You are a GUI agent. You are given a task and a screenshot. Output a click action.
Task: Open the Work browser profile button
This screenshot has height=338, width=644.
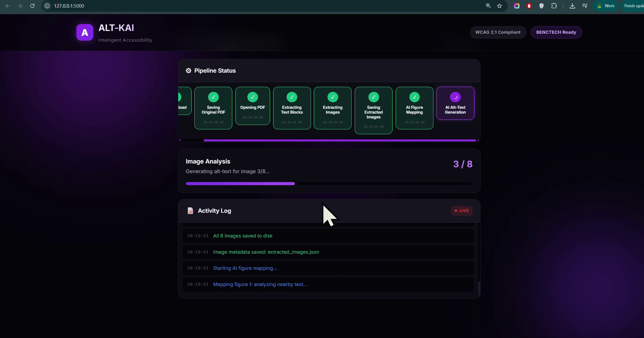[606, 6]
